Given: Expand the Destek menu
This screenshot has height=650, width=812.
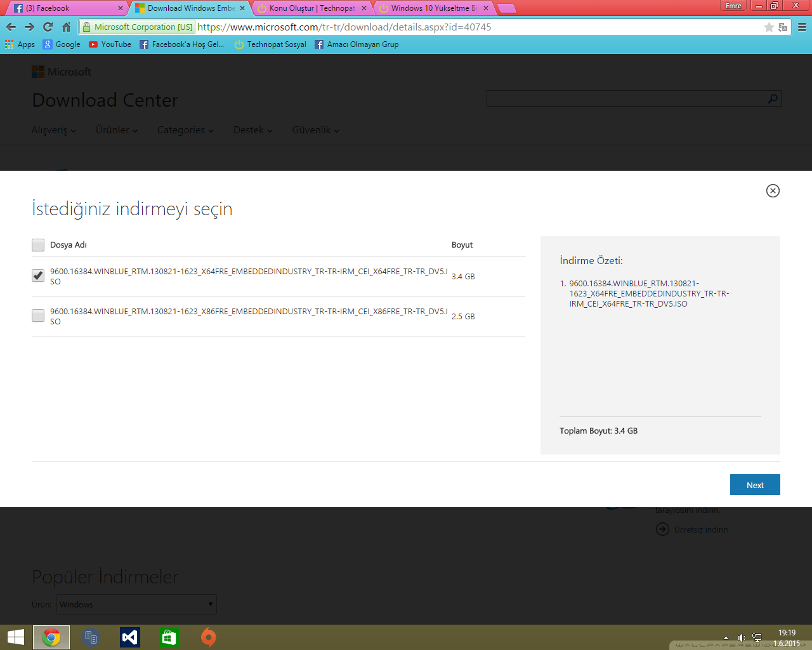Looking at the screenshot, I should coord(253,130).
